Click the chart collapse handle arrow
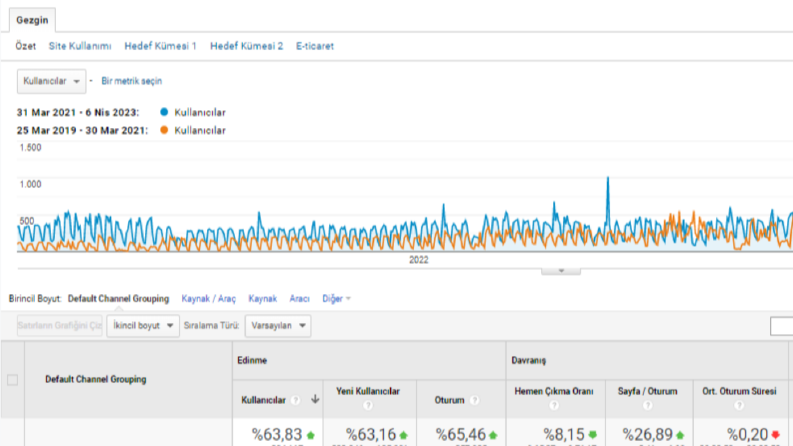Viewport: 793px width, 446px height. coord(561,271)
